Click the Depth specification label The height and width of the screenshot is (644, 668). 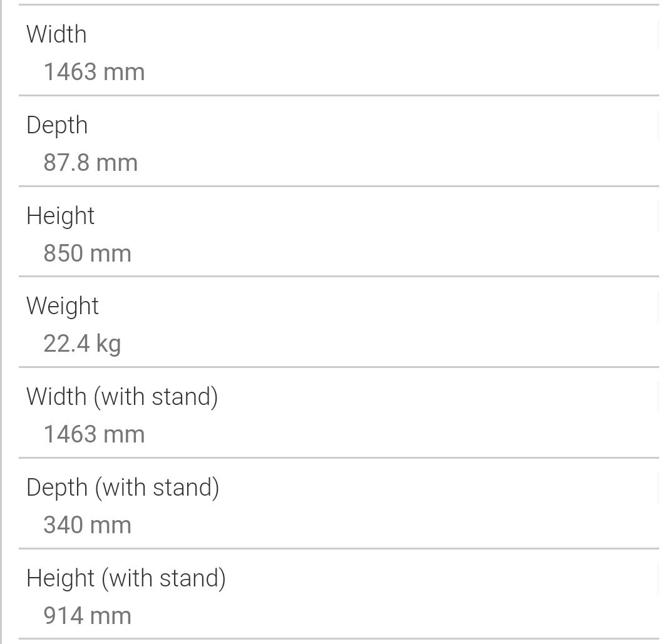coord(57,125)
